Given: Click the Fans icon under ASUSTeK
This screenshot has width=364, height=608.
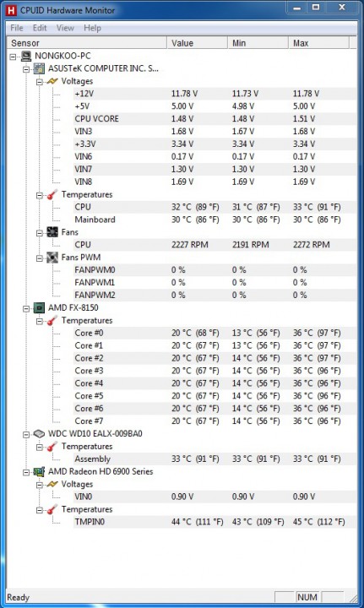Looking at the screenshot, I should (52, 232).
